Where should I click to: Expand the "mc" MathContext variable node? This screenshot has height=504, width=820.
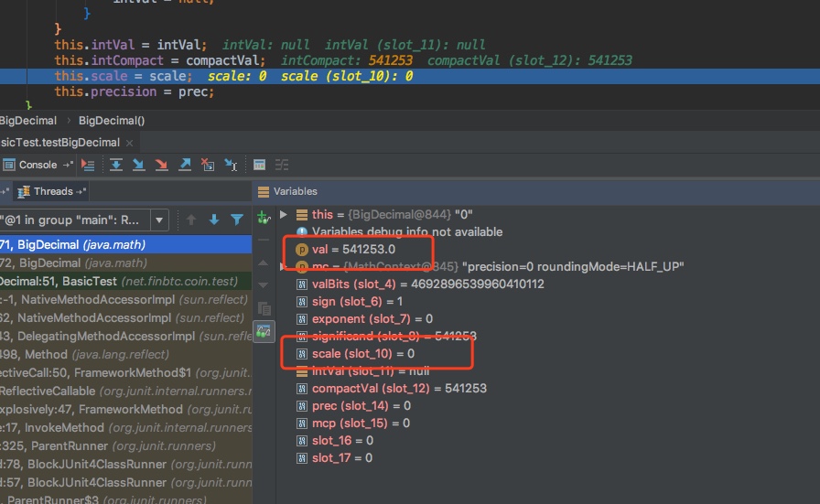pyautogui.click(x=283, y=267)
